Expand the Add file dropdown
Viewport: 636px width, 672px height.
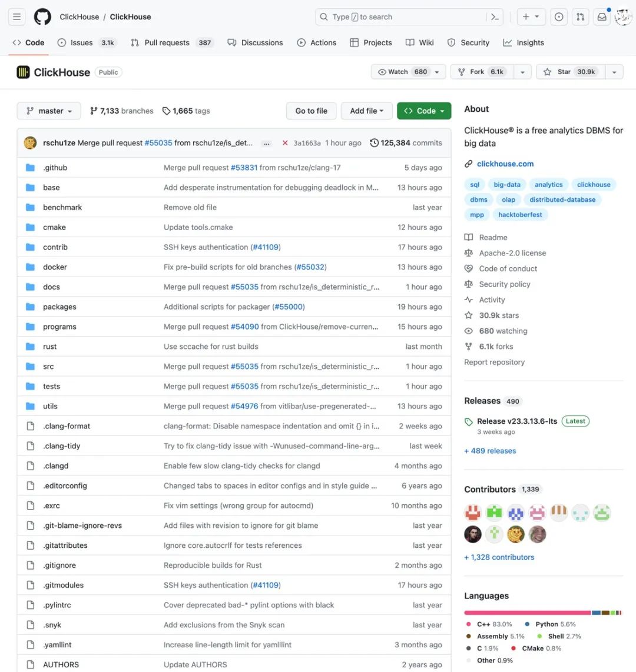(x=366, y=111)
